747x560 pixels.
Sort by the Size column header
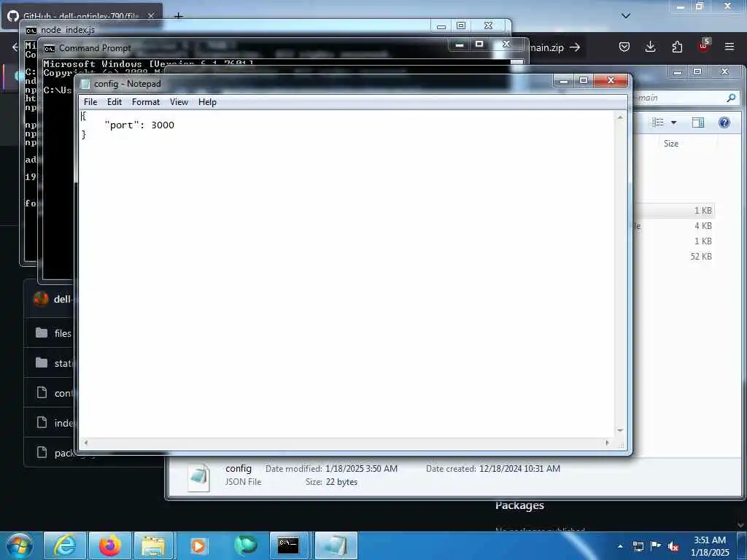(x=671, y=144)
